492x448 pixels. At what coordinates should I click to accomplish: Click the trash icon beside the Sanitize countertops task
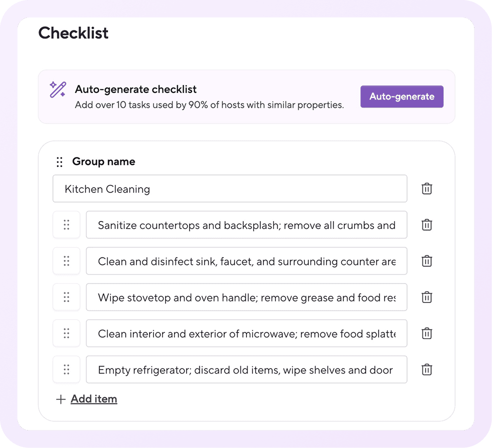tap(426, 224)
